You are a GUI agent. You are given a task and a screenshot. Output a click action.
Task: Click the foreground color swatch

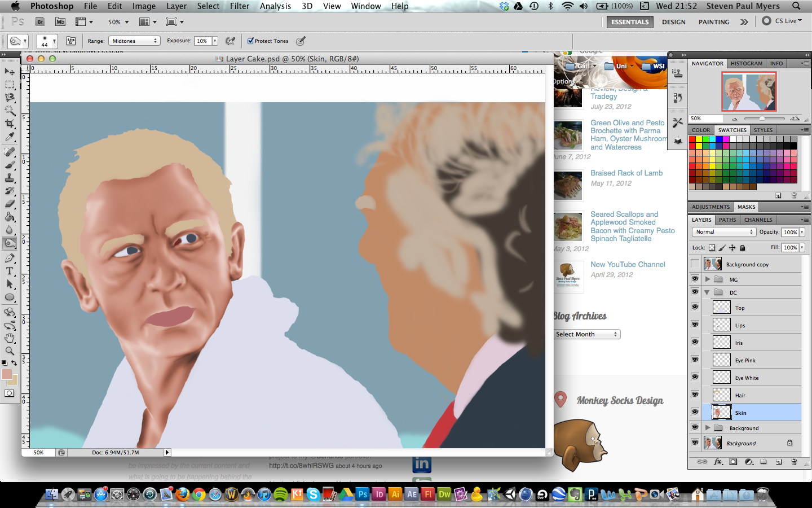click(7, 375)
